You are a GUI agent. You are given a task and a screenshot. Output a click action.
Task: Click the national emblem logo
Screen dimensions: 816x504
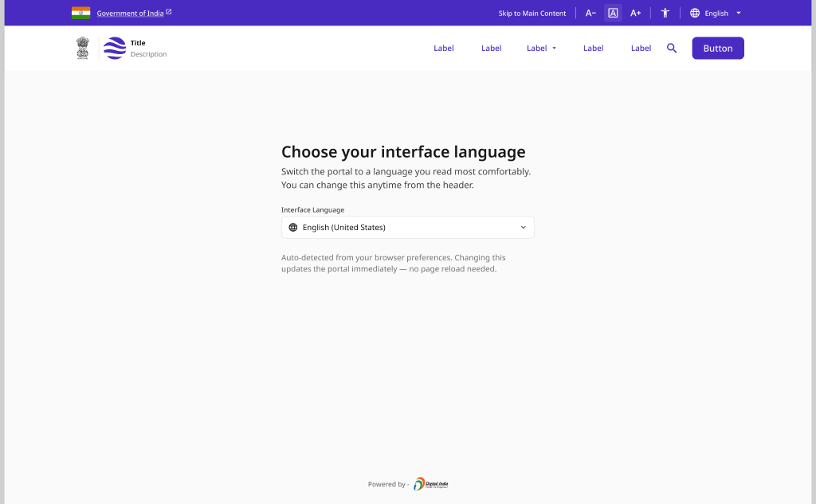pos(83,48)
